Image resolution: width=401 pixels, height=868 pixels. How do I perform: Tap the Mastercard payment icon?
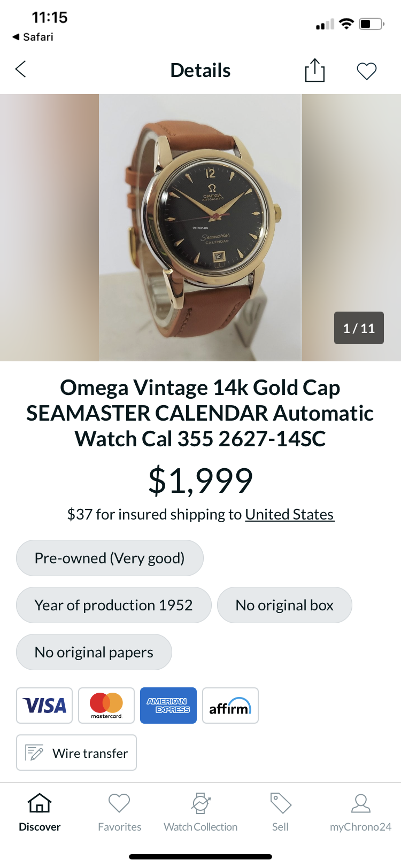106,706
